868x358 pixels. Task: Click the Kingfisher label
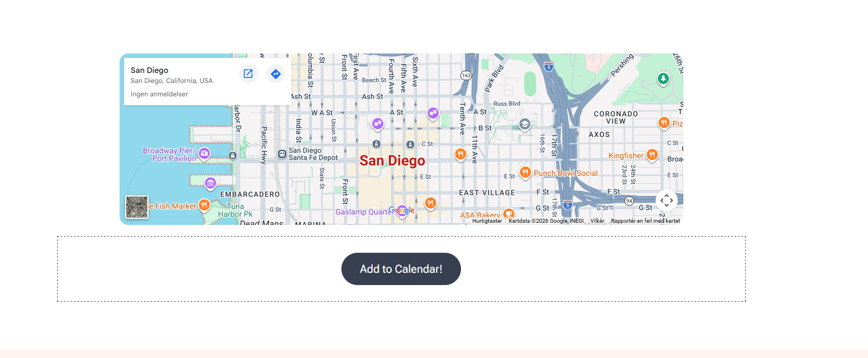click(x=626, y=155)
